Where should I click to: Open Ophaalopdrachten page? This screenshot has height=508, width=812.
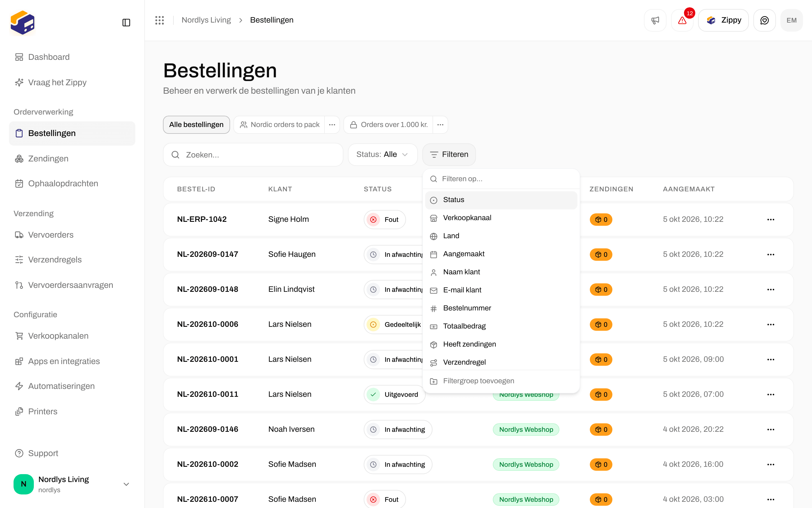pos(72,183)
